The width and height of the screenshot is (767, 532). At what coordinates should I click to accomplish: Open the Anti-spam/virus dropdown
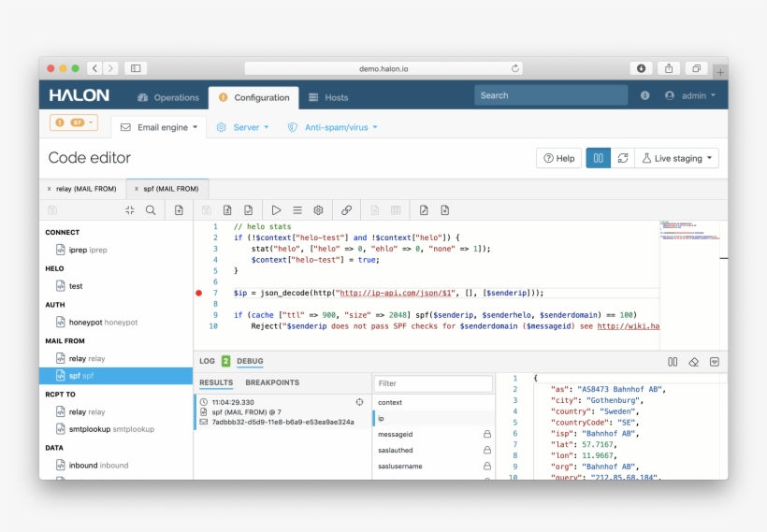pyautogui.click(x=333, y=127)
